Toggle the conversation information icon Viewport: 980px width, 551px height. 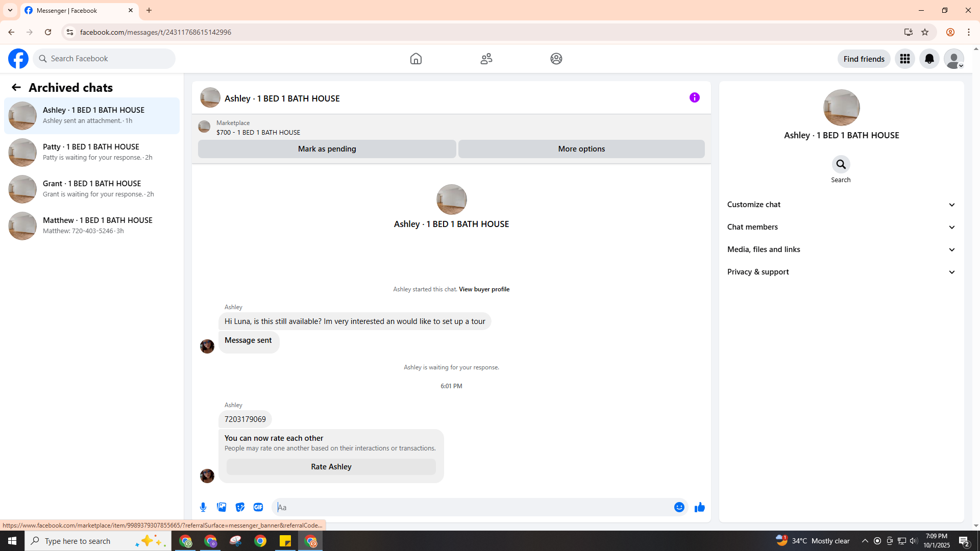pyautogui.click(x=695, y=97)
